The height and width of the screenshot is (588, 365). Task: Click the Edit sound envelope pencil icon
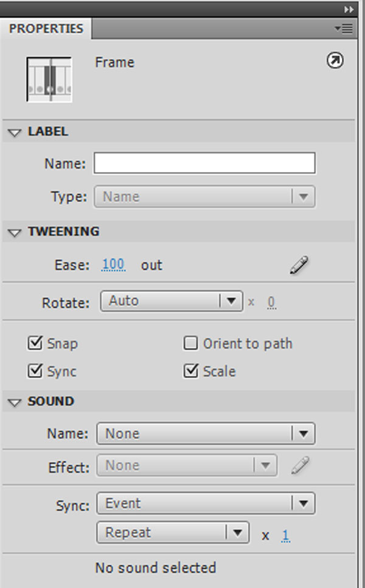[x=299, y=466]
